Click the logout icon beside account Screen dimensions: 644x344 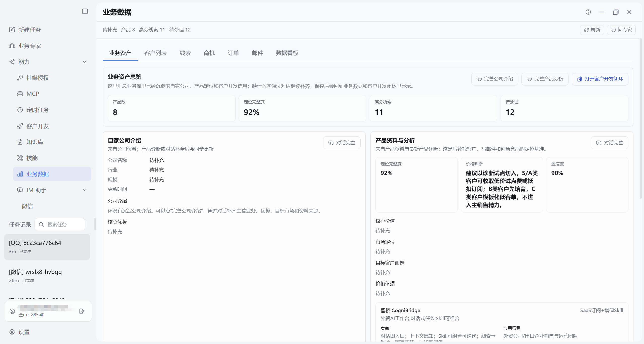(82, 311)
